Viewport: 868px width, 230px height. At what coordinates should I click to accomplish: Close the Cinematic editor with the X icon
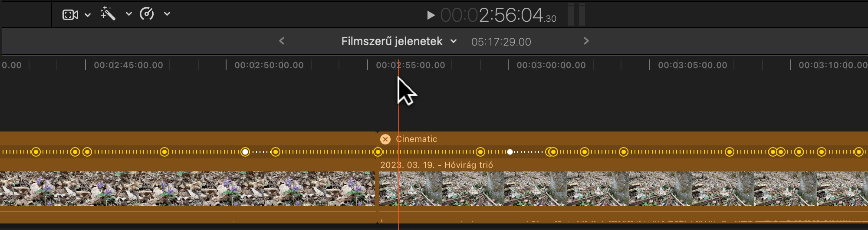click(385, 139)
